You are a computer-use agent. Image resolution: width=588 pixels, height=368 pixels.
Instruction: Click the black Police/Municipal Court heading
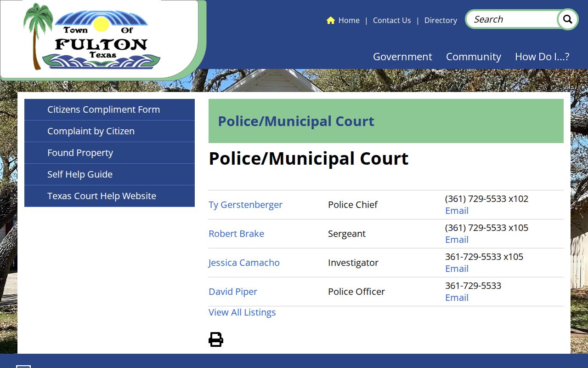click(309, 159)
